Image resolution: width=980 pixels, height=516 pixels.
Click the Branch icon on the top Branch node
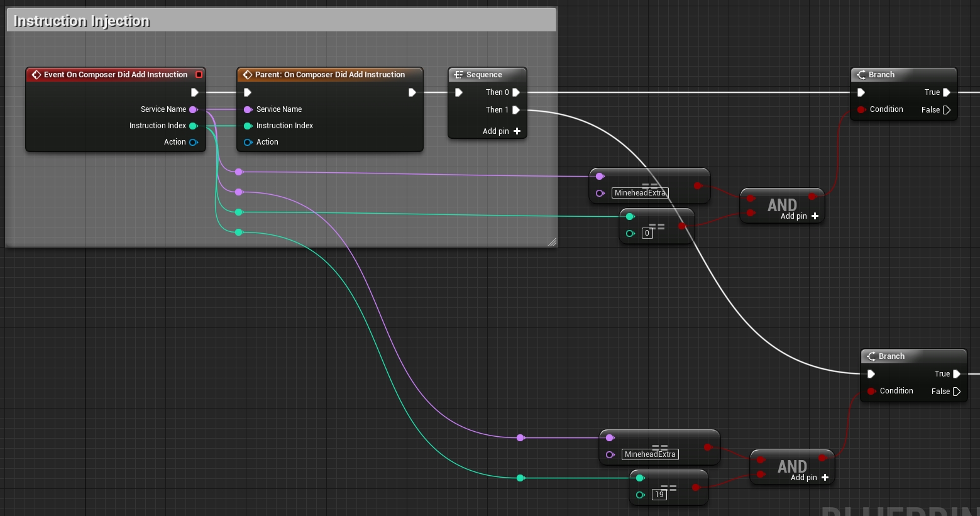[x=861, y=74]
